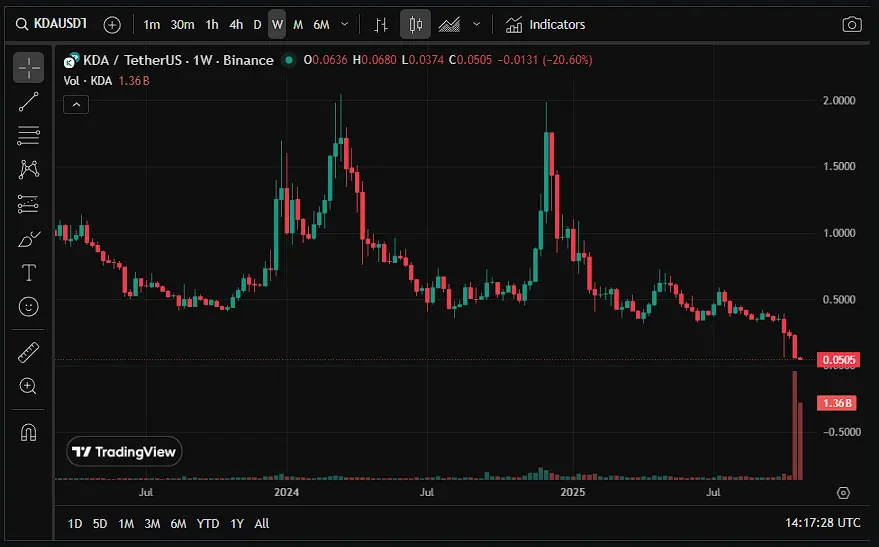Select the bars chart style
879x547 pixels.
(x=381, y=25)
